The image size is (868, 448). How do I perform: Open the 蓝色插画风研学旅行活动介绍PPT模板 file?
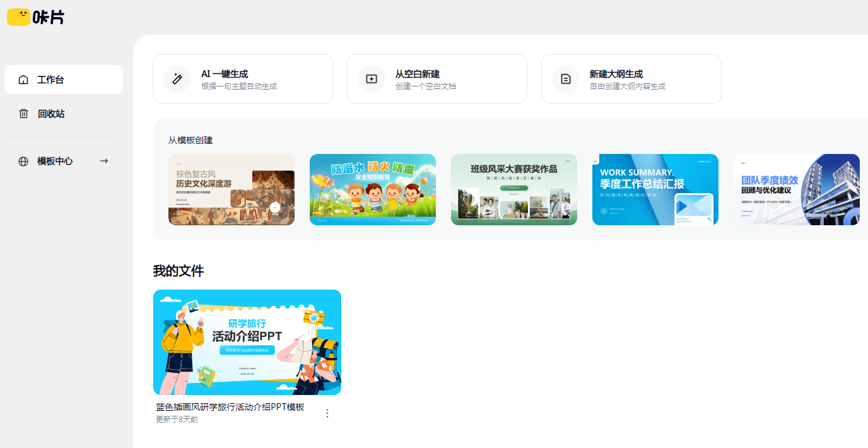click(x=247, y=342)
